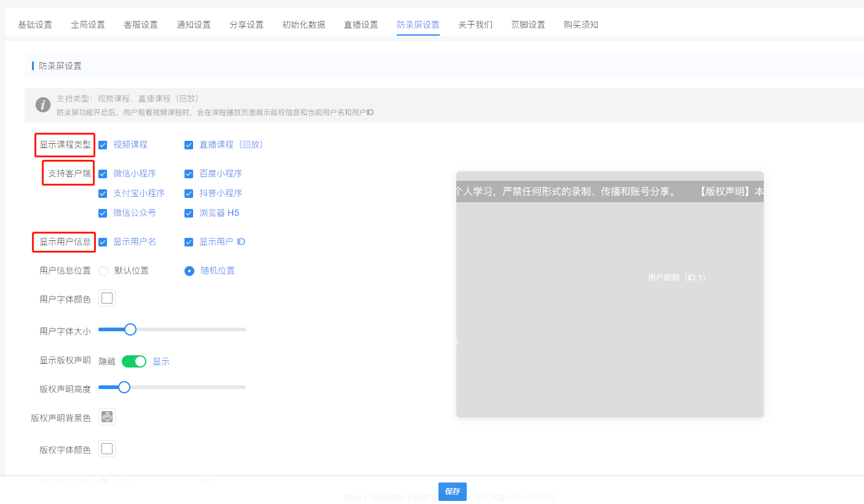This screenshot has width=864, height=504.
Task: Go to the 页脚设置 tab
Action: 528,25
